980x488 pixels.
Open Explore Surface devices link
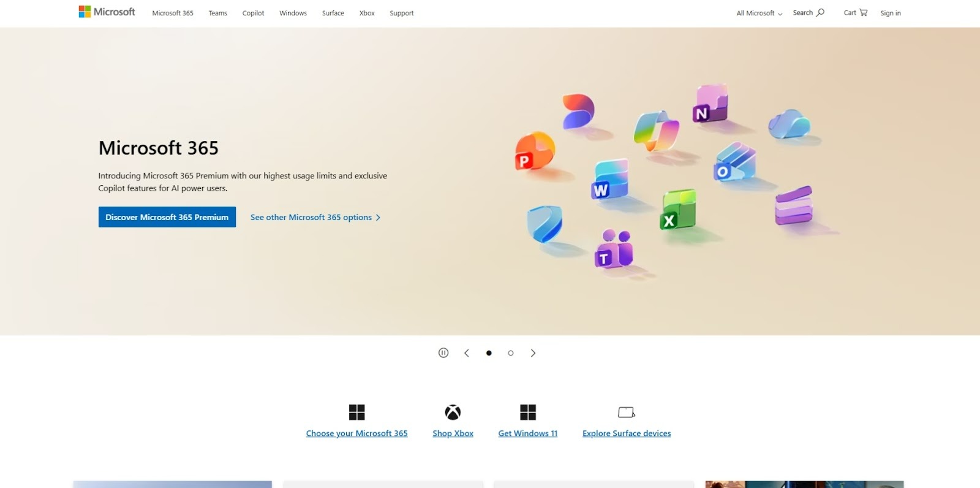(627, 433)
